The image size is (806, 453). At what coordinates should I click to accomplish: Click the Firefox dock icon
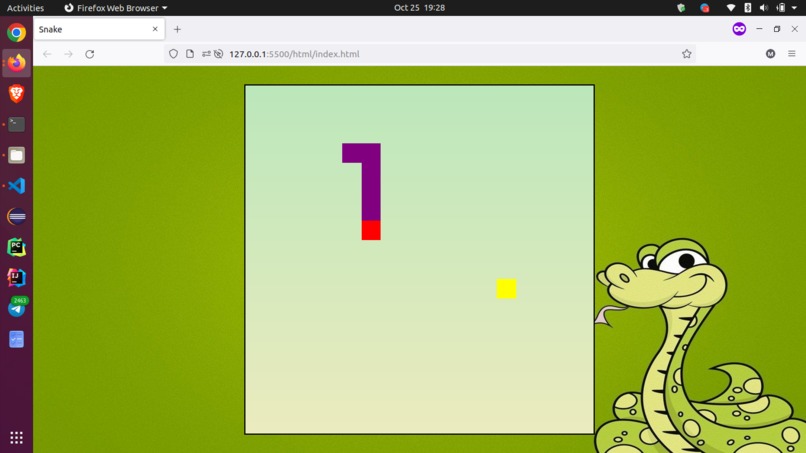pos(16,63)
